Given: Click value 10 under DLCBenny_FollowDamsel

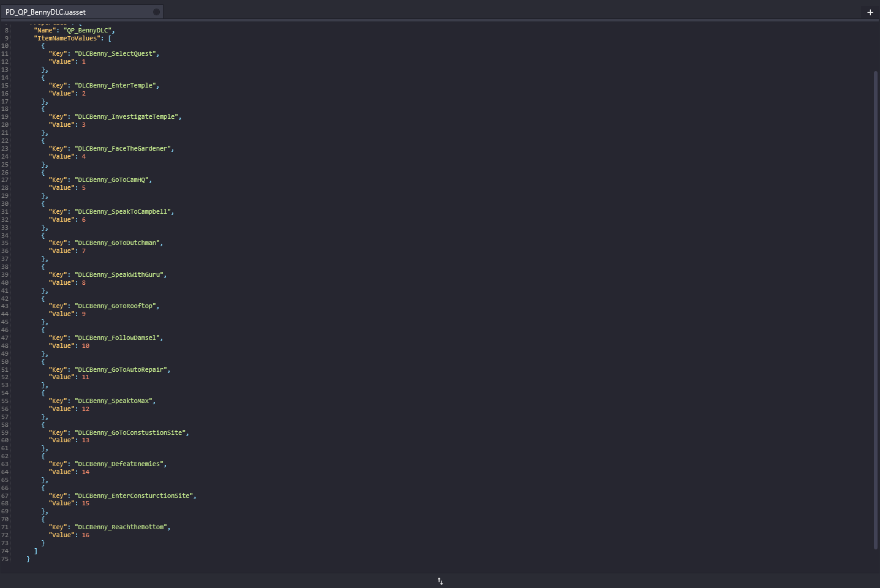Looking at the screenshot, I should point(86,346).
